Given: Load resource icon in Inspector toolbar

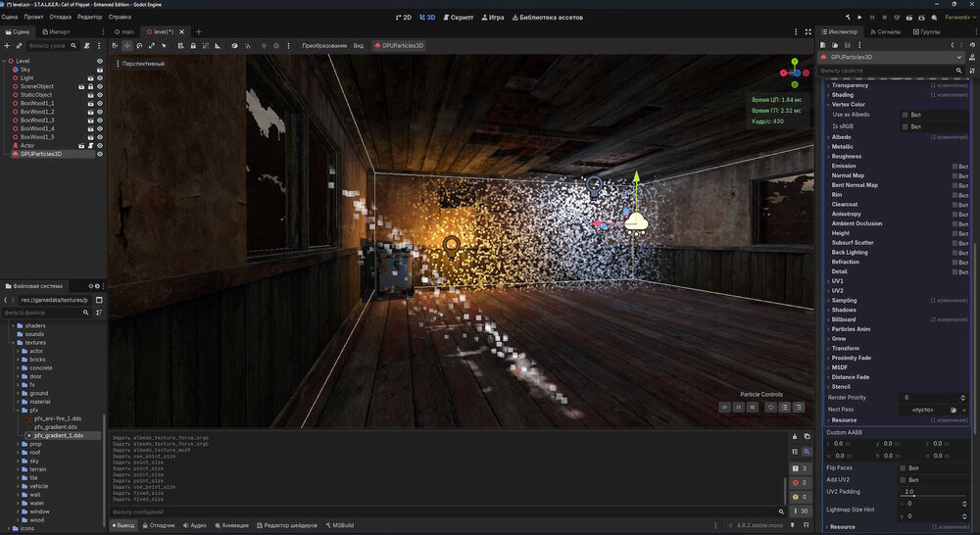Looking at the screenshot, I should pos(835,45).
